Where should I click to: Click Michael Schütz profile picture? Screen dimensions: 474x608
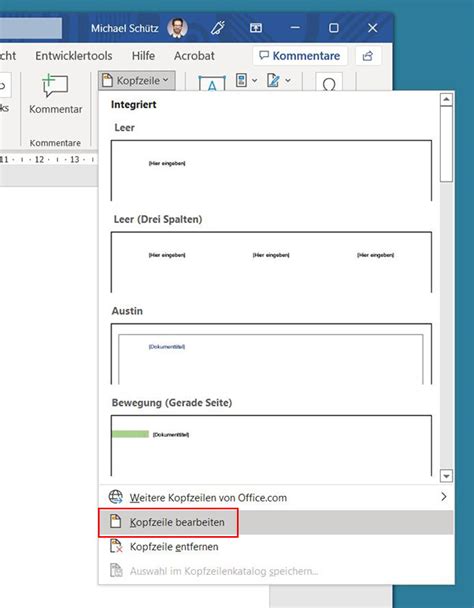point(177,28)
